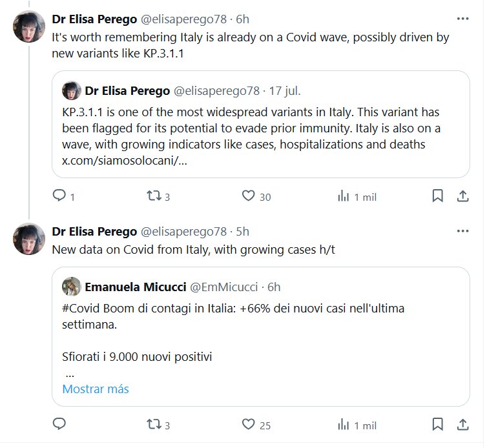The width and height of the screenshot is (487, 448).
Task: Reply to the second tweet about new data
Action: [59, 424]
